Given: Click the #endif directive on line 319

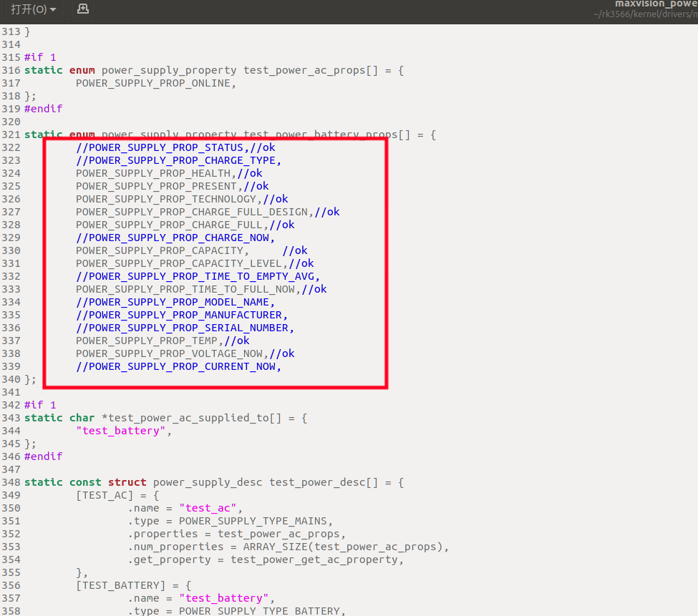Looking at the screenshot, I should click(x=43, y=109).
